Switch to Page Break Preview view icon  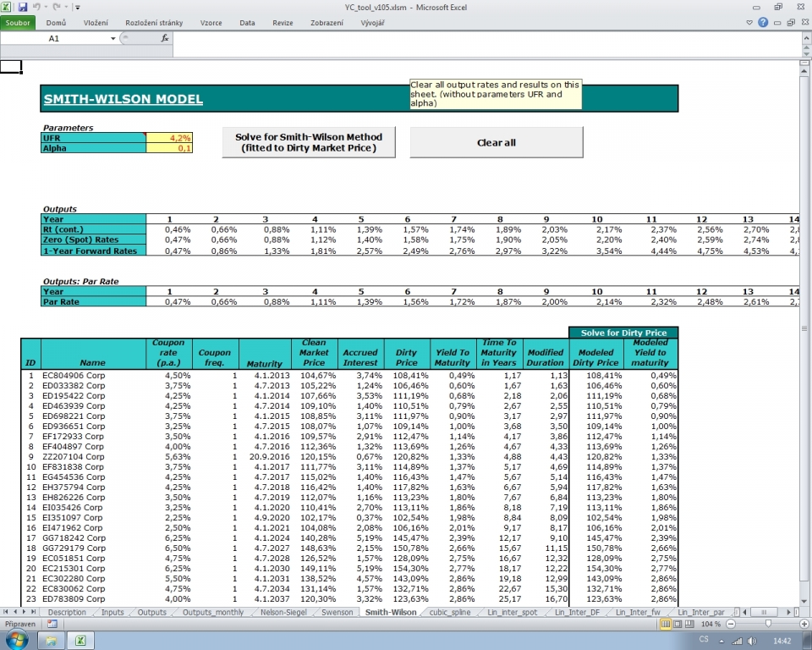(x=690, y=623)
